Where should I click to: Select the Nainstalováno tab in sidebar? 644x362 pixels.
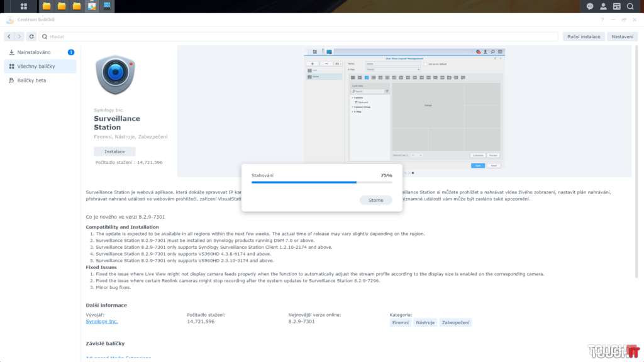click(34, 52)
